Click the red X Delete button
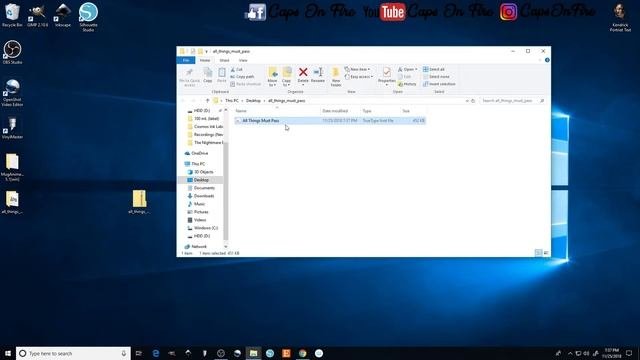Screen dimensions: 640x360 tap(303, 76)
